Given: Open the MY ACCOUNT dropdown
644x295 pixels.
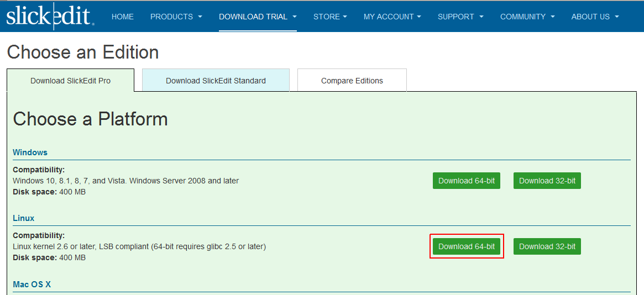Looking at the screenshot, I should [x=392, y=17].
